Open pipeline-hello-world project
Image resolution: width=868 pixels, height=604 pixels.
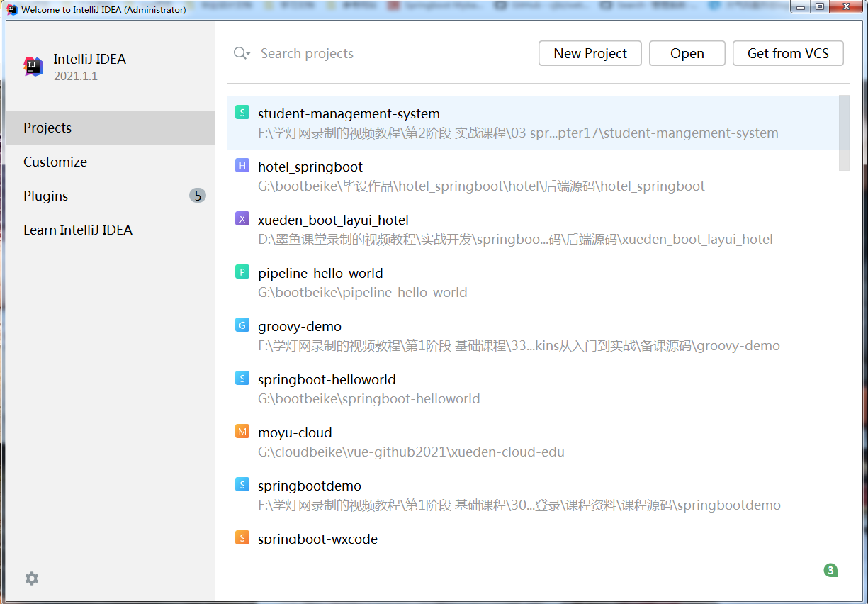(533, 282)
